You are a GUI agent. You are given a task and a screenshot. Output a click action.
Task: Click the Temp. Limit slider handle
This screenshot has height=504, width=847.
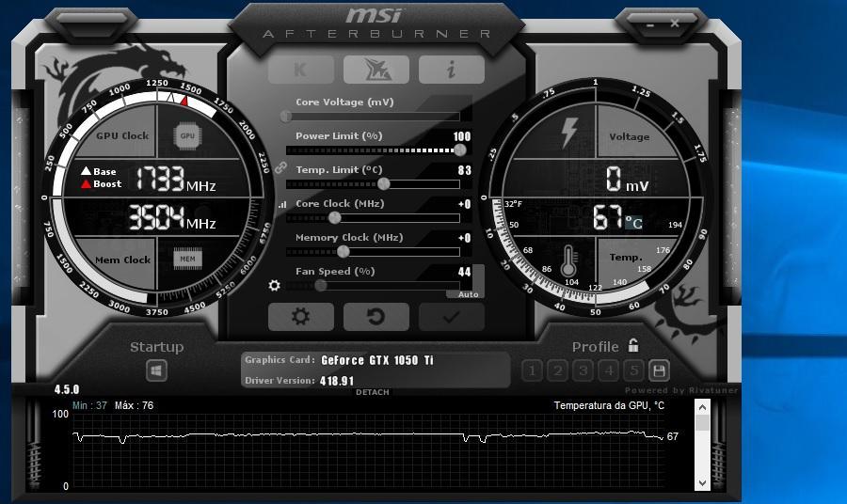point(384,184)
